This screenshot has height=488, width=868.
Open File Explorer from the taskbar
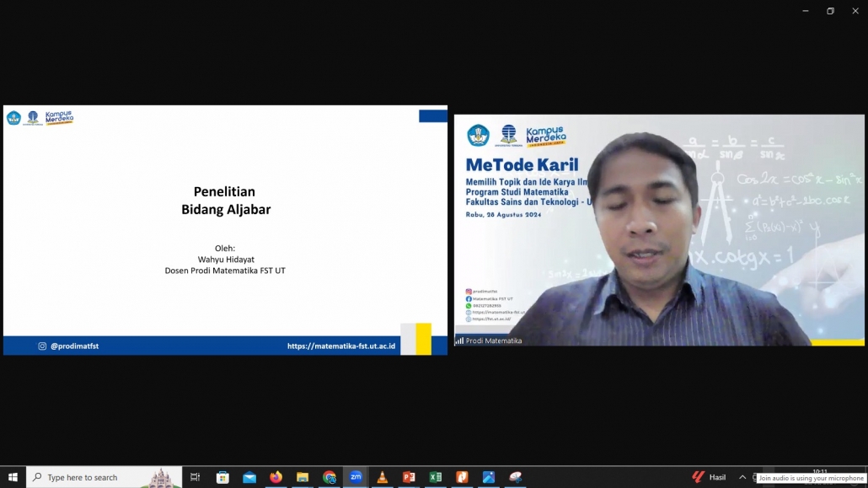pos(303,477)
